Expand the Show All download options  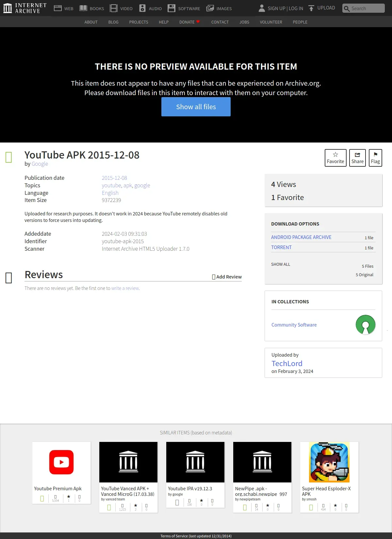point(281,264)
